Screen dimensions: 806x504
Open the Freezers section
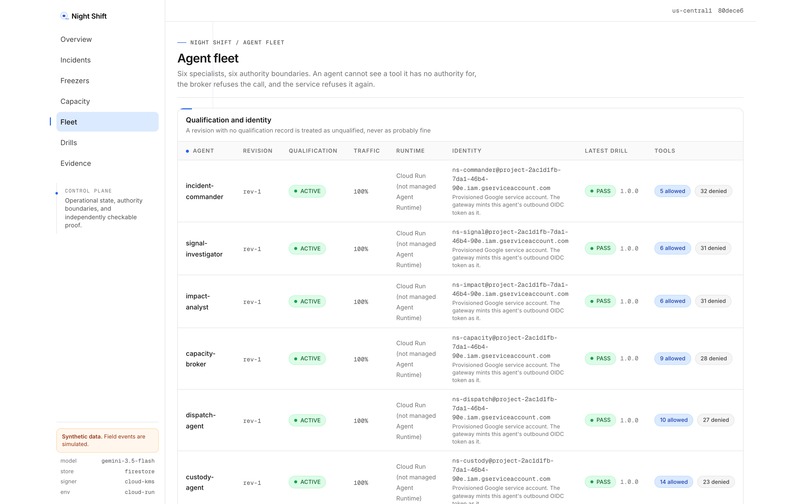pos(75,81)
